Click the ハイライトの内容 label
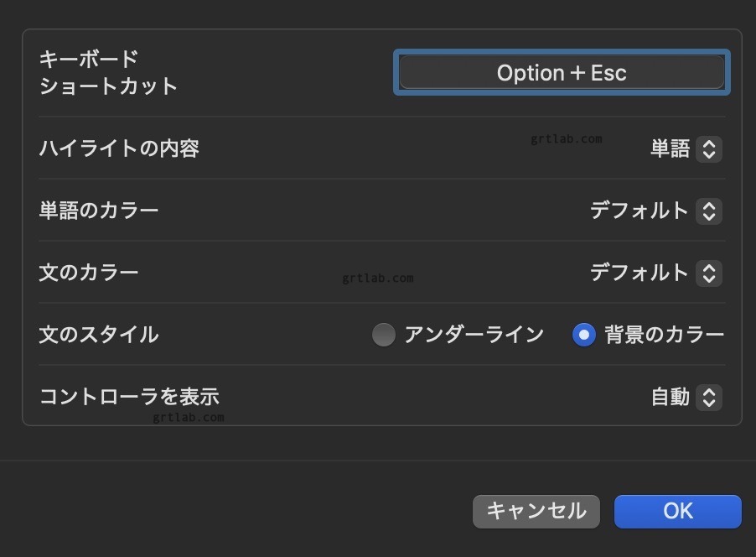The image size is (756, 557). point(119,149)
